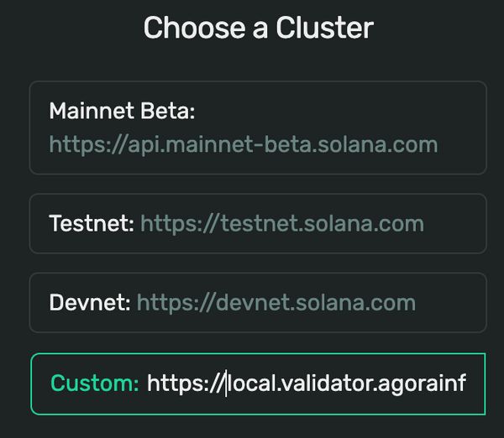Image resolution: width=504 pixels, height=438 pixels.
Task: Click the https://testnet.solana.com URL text
Action: tap(282, 224)
